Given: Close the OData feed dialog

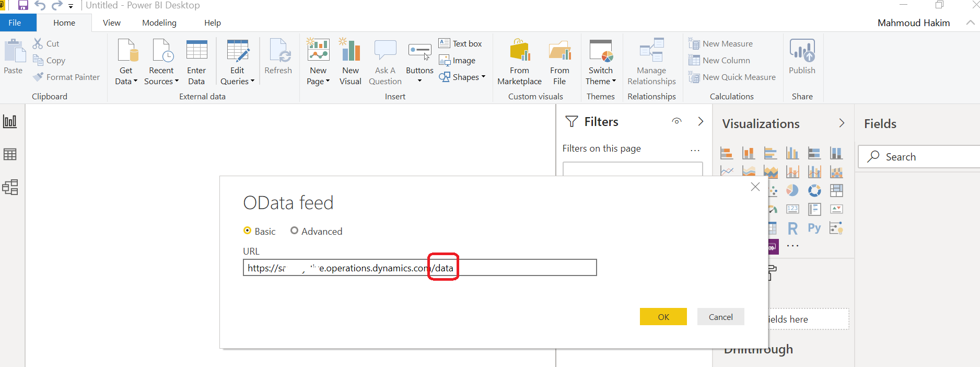Looking at the screenshot, I should click(755, 187).
